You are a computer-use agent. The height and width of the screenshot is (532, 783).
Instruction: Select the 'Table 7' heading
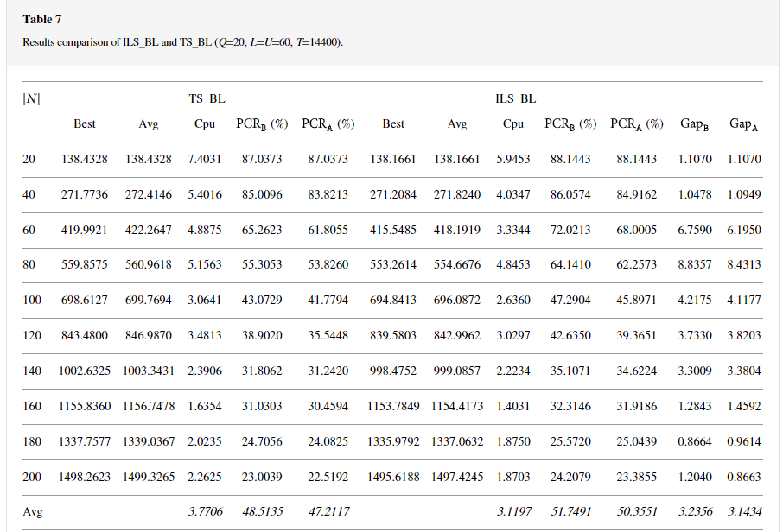[42, 20]
